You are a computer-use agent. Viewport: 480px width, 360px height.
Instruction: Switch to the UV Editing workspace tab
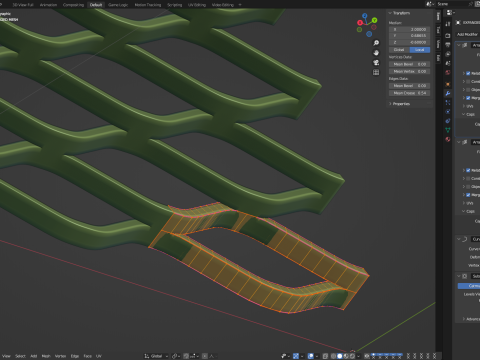(197, 5)
